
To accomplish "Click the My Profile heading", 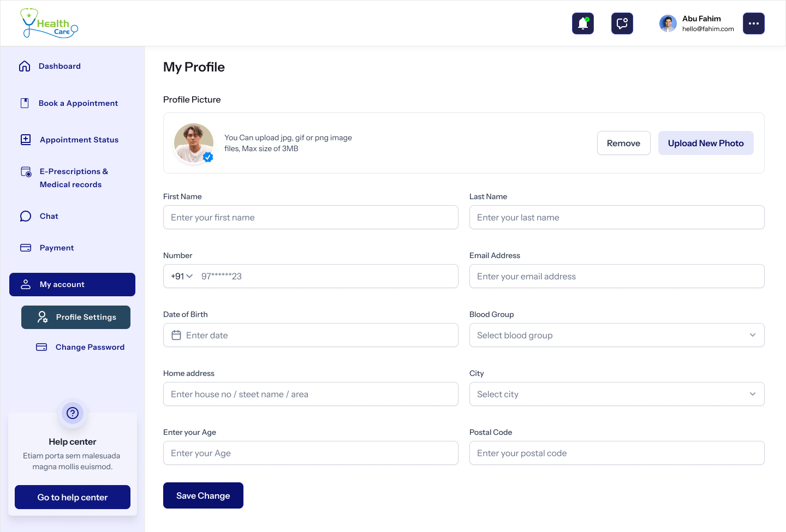I will click(194, 67).
